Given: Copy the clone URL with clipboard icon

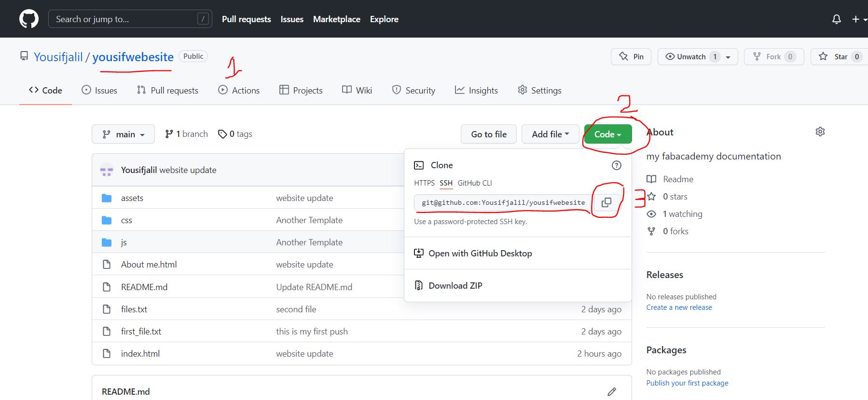Looking at the screenshot, I should [x=606, y=202].
